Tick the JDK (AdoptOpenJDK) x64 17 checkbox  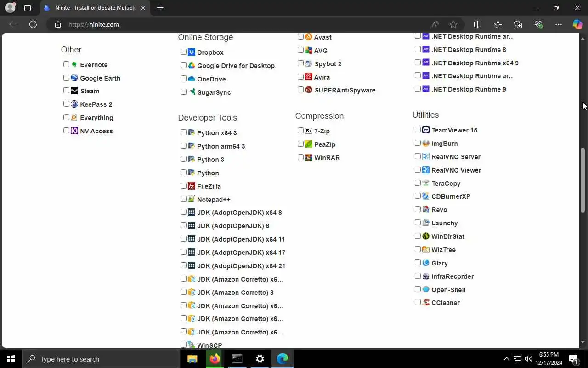point(183,252)
